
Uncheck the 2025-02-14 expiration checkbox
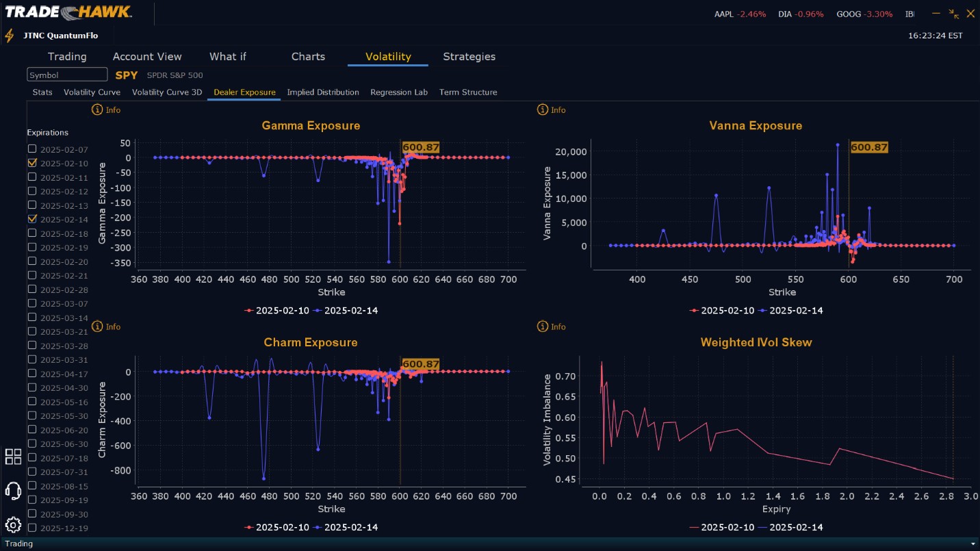(32, 219)
